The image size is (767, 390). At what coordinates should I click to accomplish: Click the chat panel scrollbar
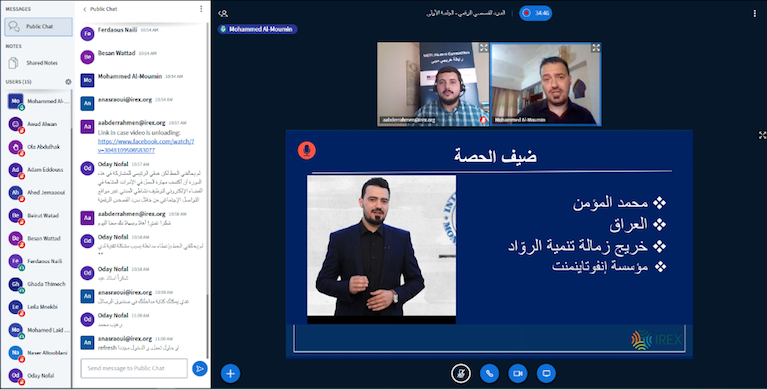[x=208, y=325]
